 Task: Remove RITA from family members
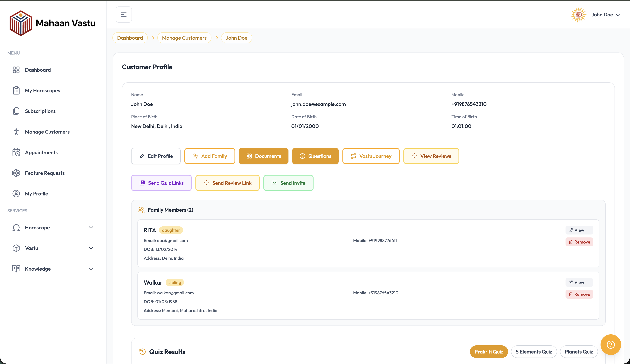(579, 242)
